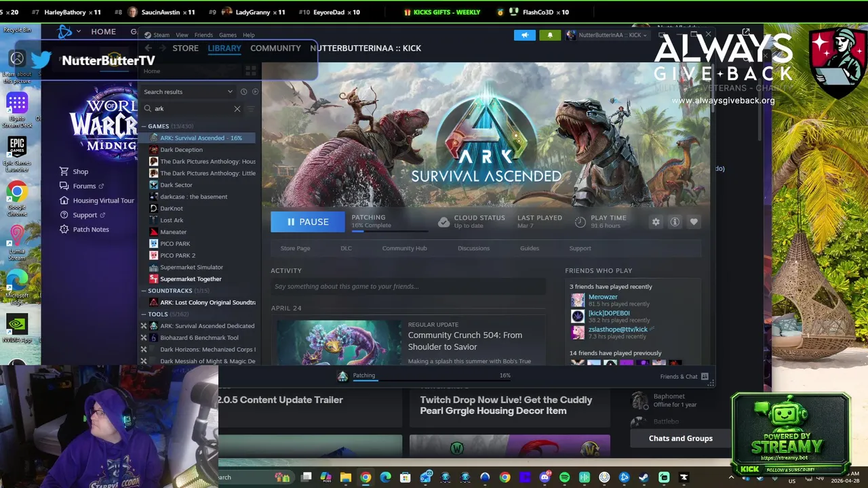Open Chats and Groups in Battle.net

pyautogui.click(x=680, y=439)
